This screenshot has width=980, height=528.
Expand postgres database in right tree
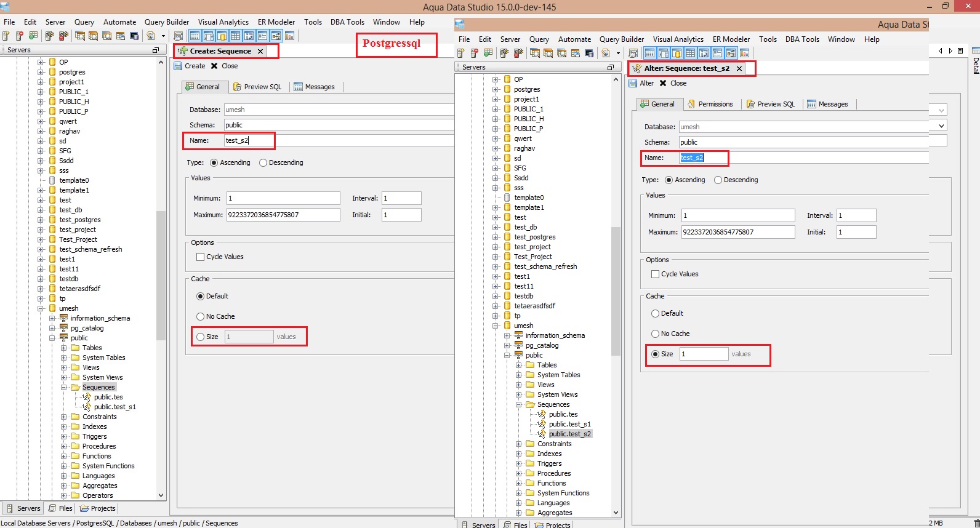coord(496,89)
